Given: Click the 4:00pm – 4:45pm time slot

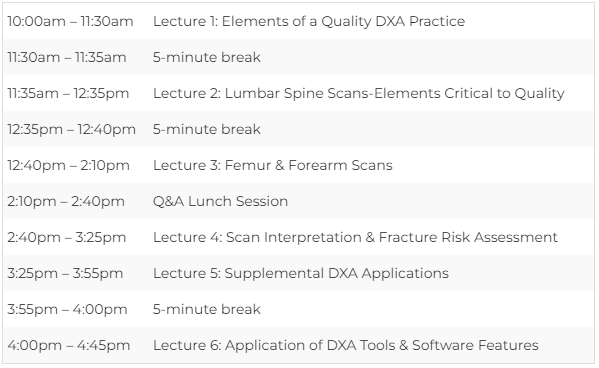Looking at the screenshot, I should click(x=69, y=345).
